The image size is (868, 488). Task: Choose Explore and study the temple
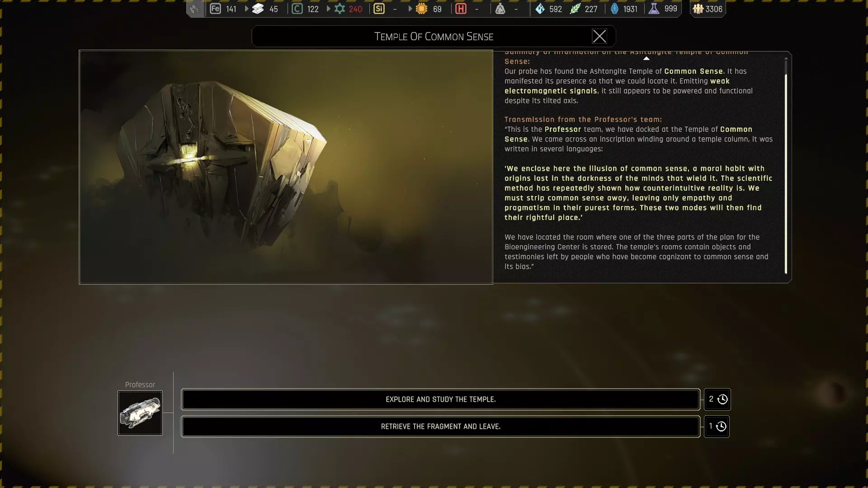[440, 399]
